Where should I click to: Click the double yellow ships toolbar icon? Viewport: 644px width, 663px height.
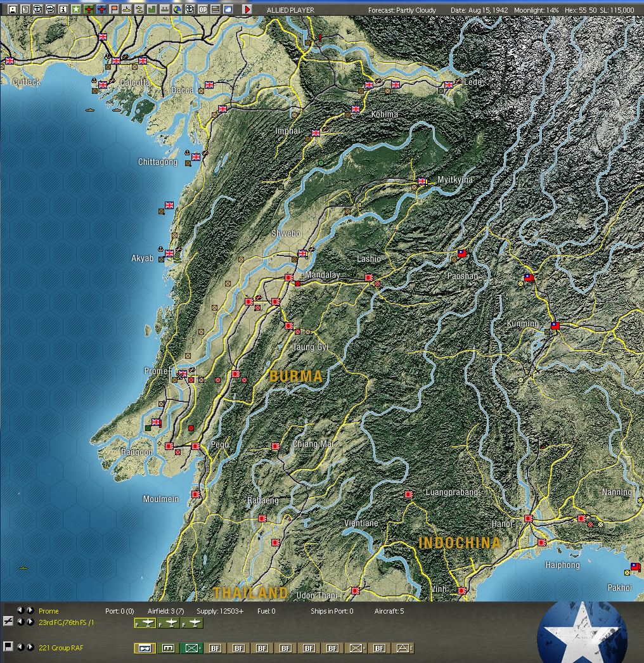coord(139,9)
